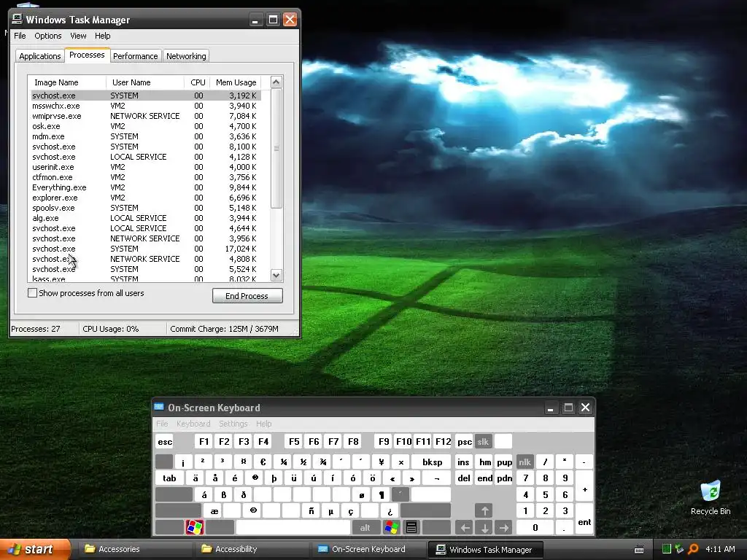The image size is (747, 560).
Task: Toggle the alt key on On-Screen Keyboard
Action: point(365,527)
